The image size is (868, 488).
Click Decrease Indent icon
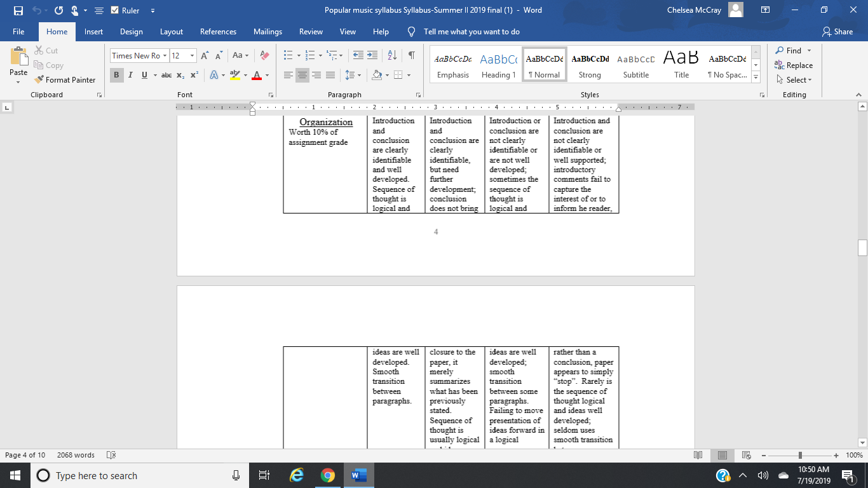click(x=358, y=56)
